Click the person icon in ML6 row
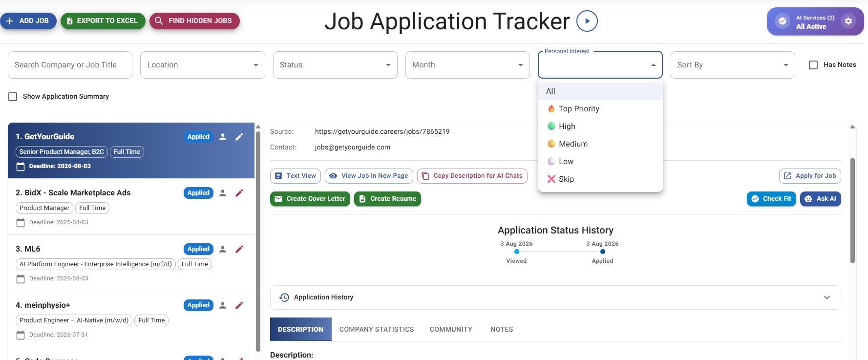Viewport: 868px width, 360px height. coord(223,249)
